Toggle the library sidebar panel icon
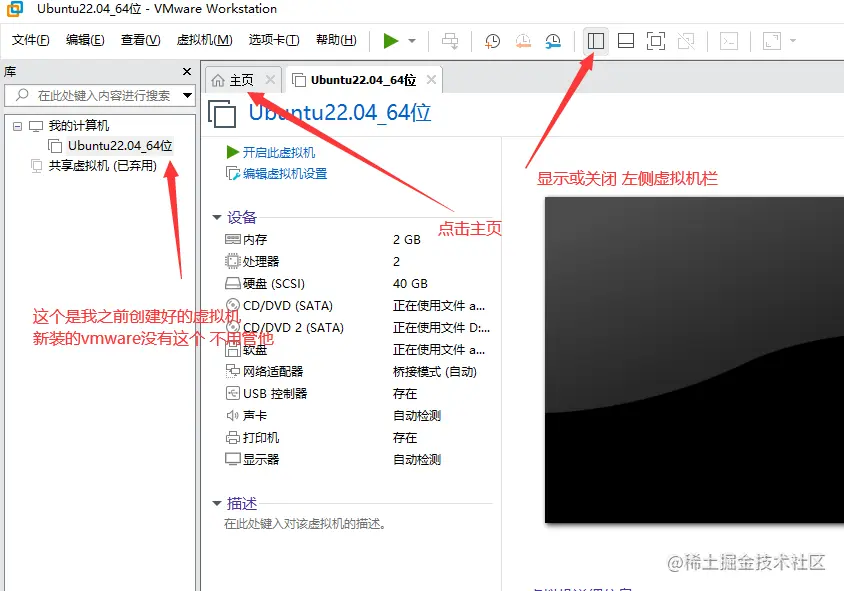 coord(596,41)
